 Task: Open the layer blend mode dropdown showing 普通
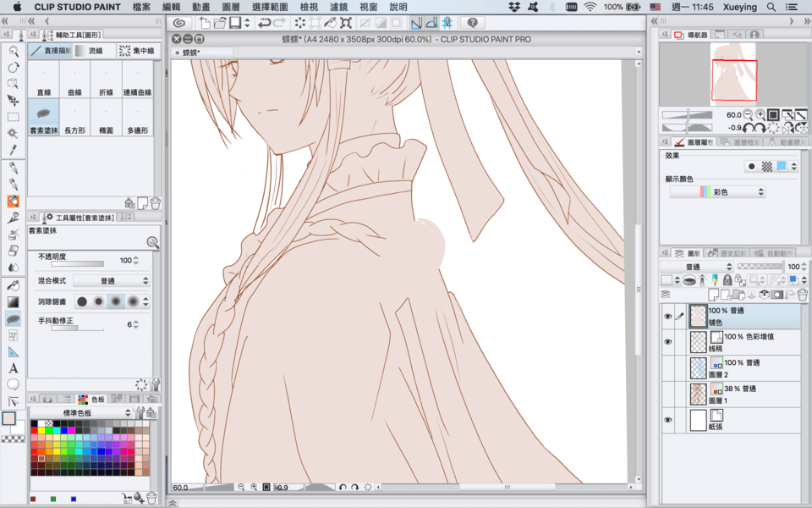coord(695,266)
